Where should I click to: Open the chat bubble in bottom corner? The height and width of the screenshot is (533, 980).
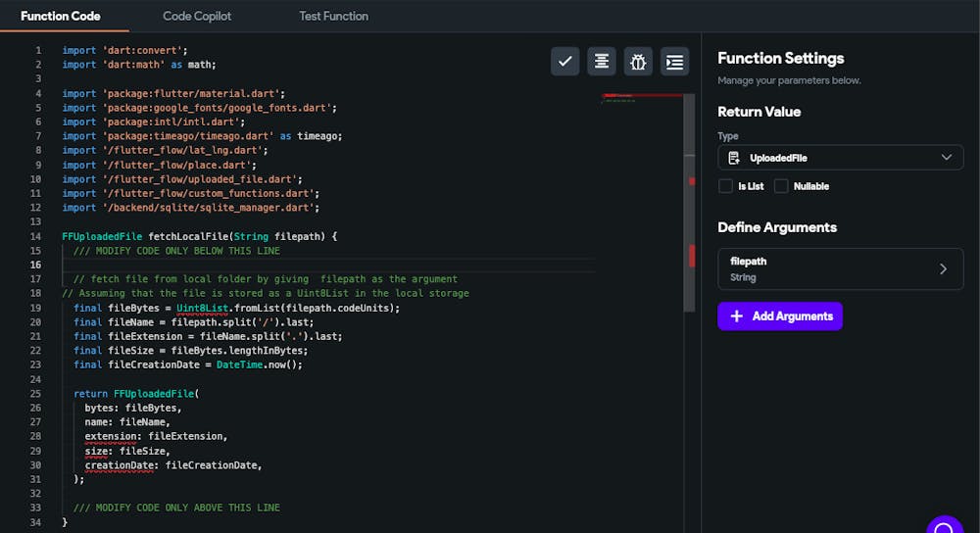[x=945, y=525]
